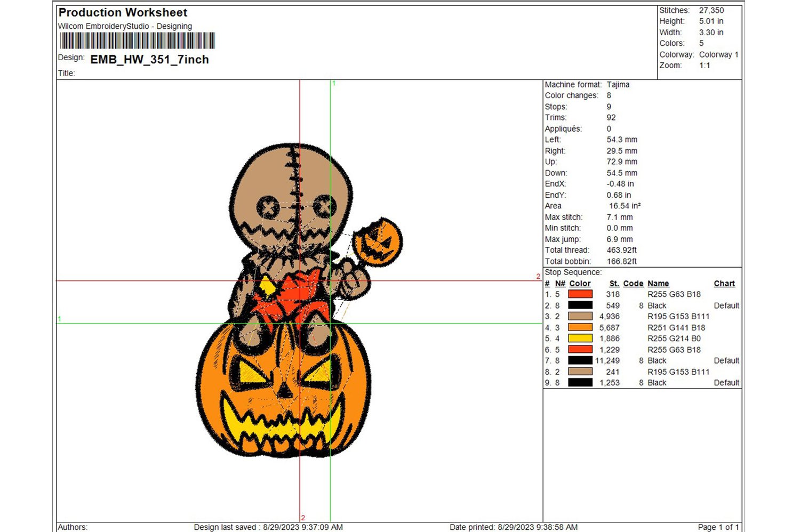Viewport: 800px width, 532px height.
Task: Click the barcode below the worksheet subtitle
Action: 137,41
